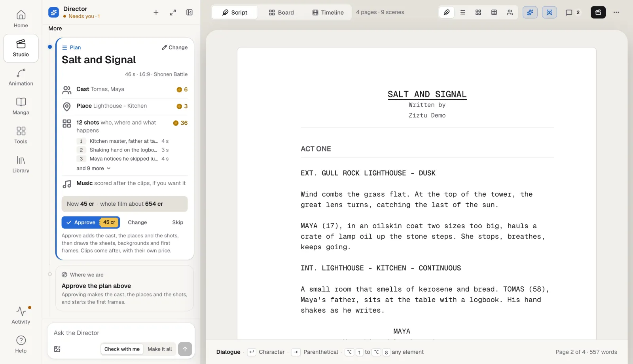Select shot 1 Kitchen master row

click(x=123, y=141)
